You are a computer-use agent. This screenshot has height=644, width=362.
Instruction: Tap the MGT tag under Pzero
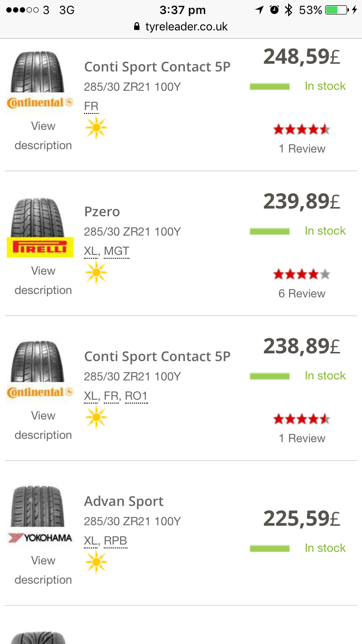pos(116,251)
